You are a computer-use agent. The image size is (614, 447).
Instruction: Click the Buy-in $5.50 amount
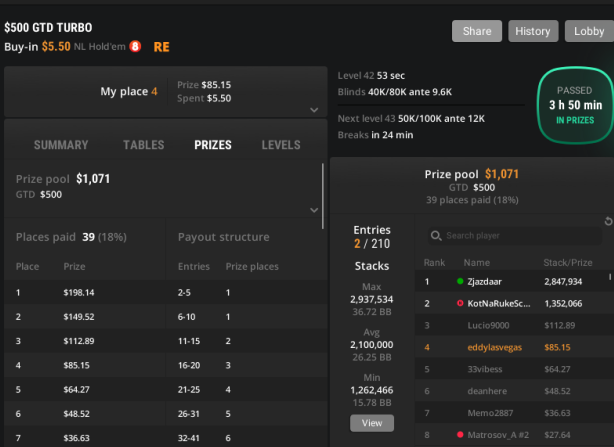tap(56, 47)
